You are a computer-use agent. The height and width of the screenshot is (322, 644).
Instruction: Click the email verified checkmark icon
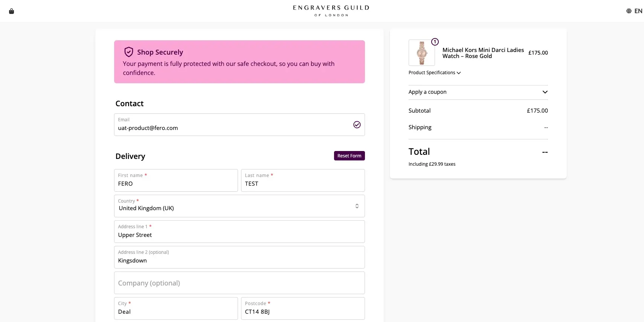tap(357, 125)
